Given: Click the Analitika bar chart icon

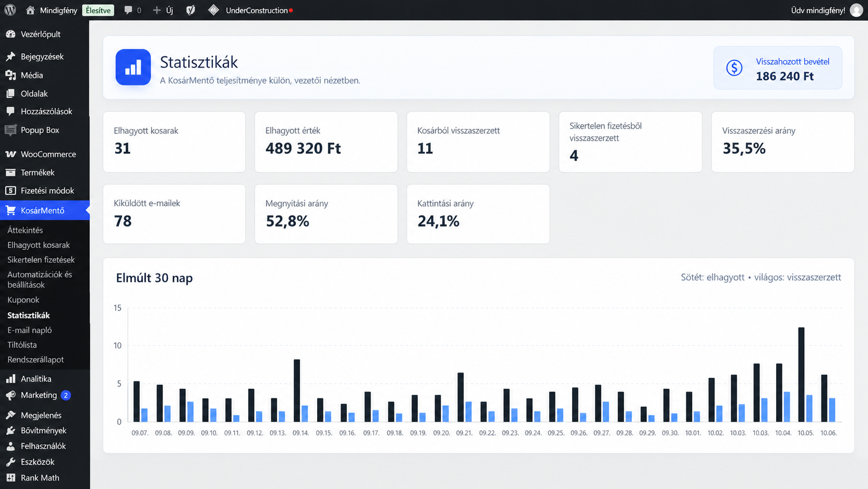Looking at the screenshot, I should (10, 379).
